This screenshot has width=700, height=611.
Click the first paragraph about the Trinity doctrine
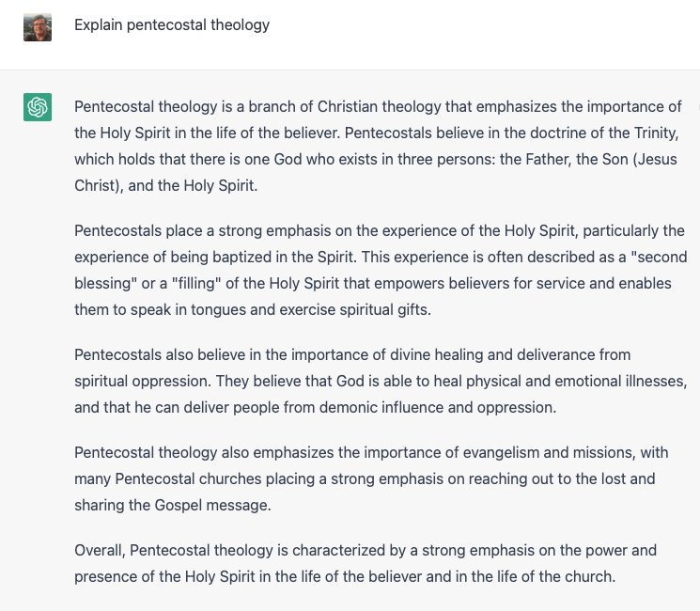(x=376, y=146)
